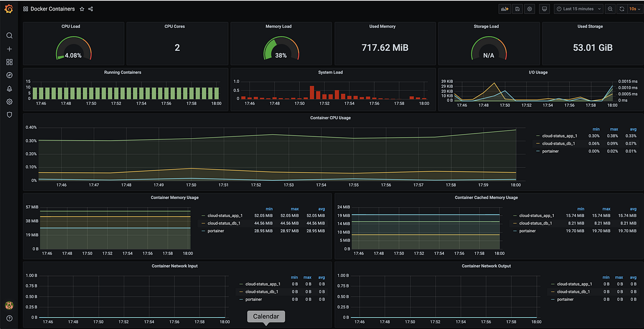The height and width of the screenshot is (329, 644).
Task: Open the Server Admin shield icon
Action: point(9,114)
